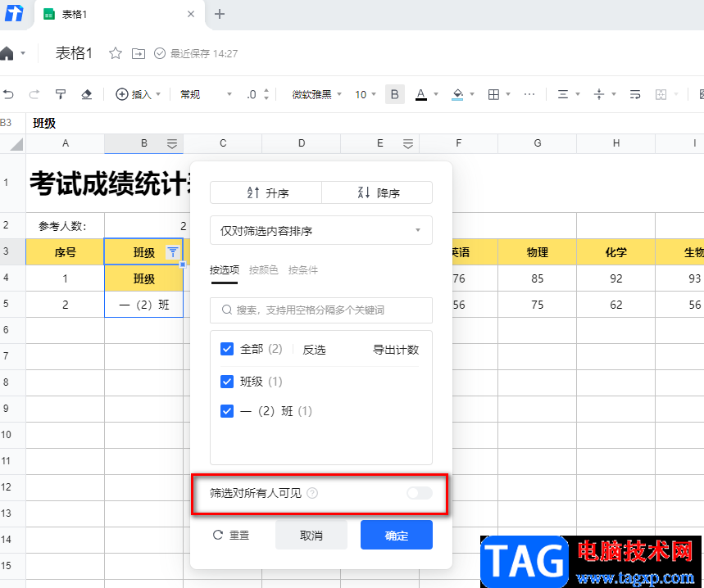Apply the fill color bucket
704x588 pixels.
(x=457, y=94)
